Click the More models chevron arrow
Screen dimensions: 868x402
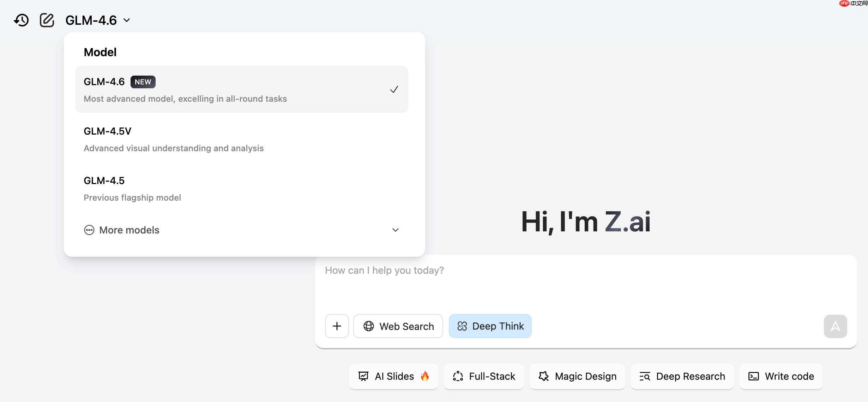click(395, 230)
